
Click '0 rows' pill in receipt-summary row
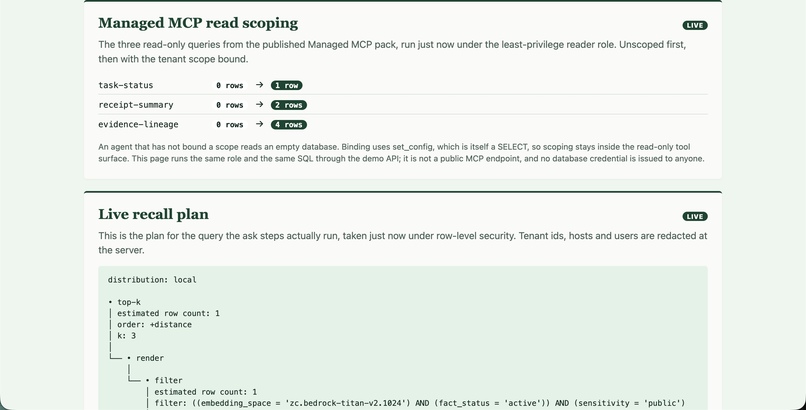click(230, 105)
